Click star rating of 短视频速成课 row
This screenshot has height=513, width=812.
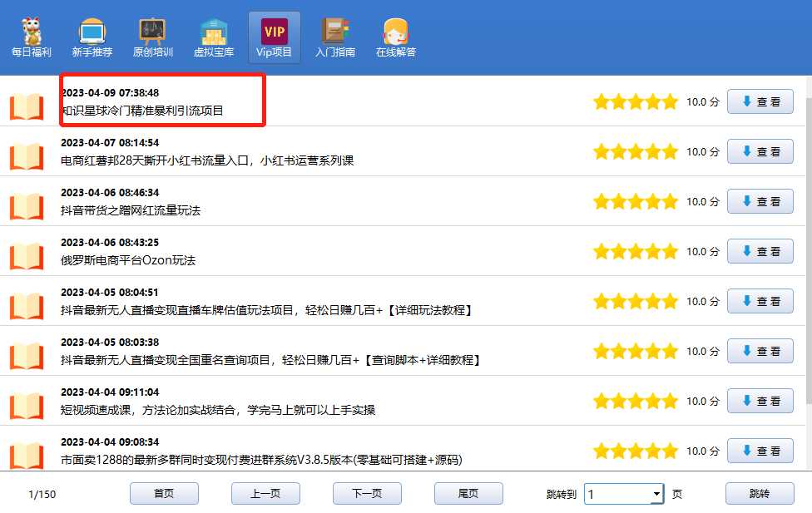click(x=636, y=401)
